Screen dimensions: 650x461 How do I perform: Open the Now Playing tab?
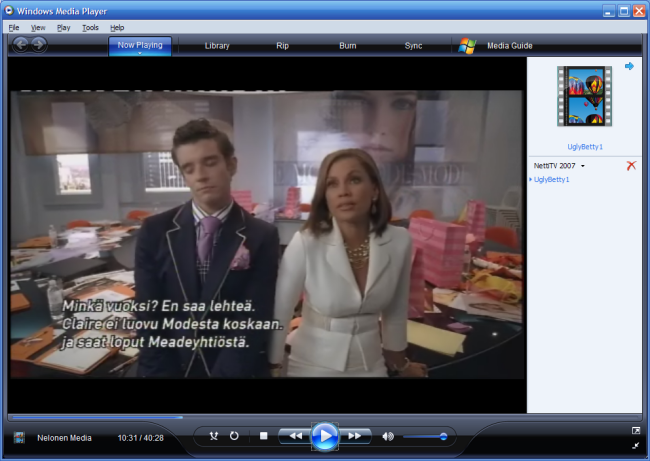(x=140, y=44)
